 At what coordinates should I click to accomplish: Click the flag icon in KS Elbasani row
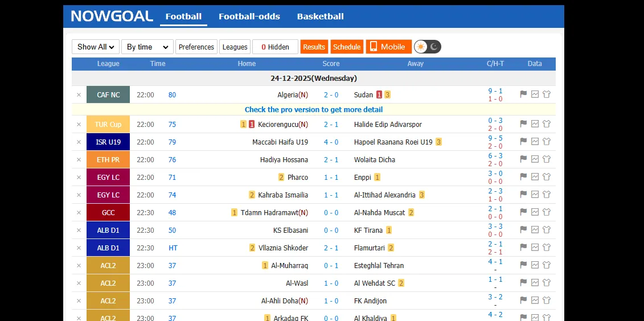tap(523, 230)
